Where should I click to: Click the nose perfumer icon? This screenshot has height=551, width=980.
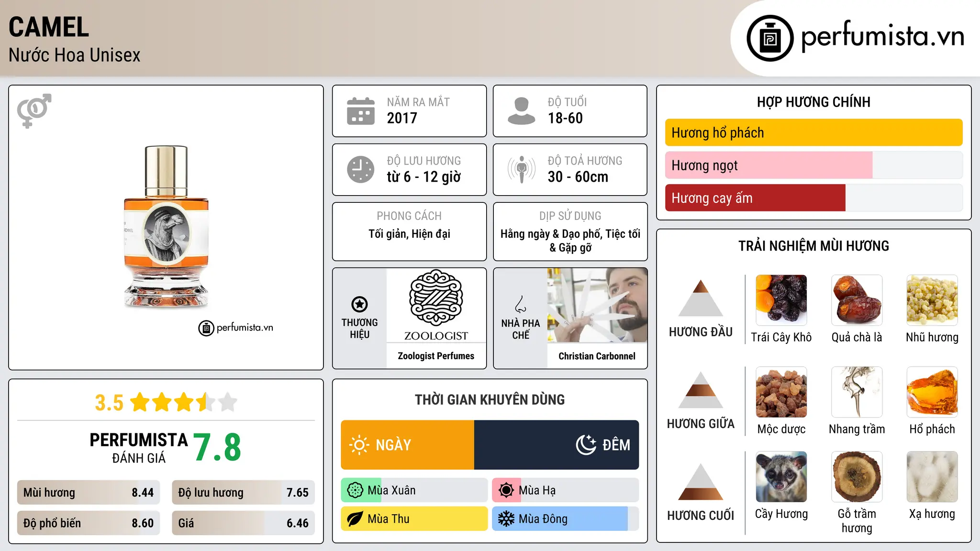tap(521, 304)
